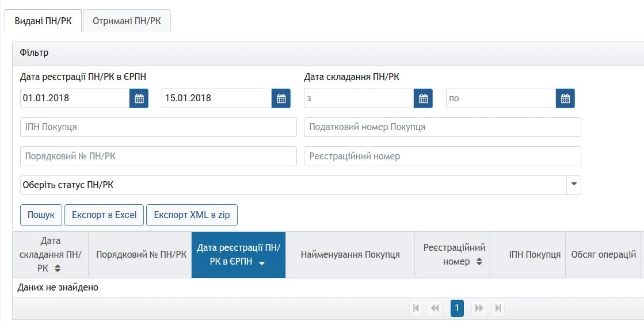This screenshot has height=321, width=644.
Task: Sort by Дата складання ПН/РК column arrows
Action: point(58,269)
